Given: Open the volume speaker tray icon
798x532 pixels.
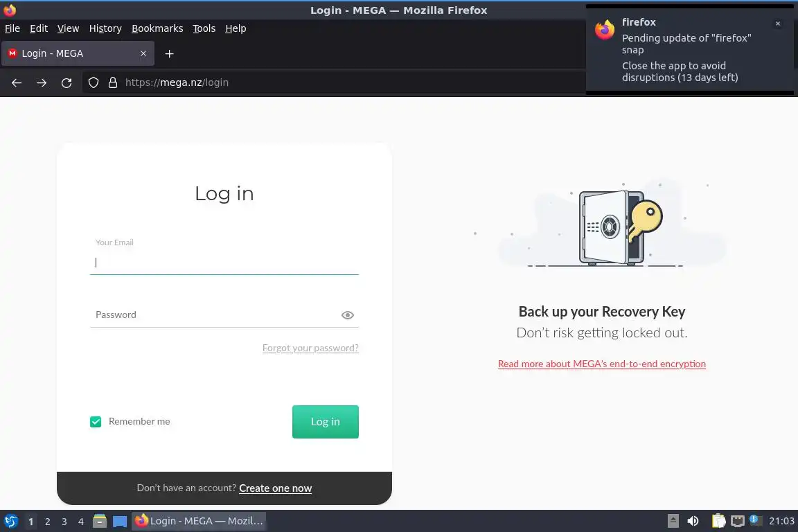Looking at the screenshot, I should (x=693, y=521).
